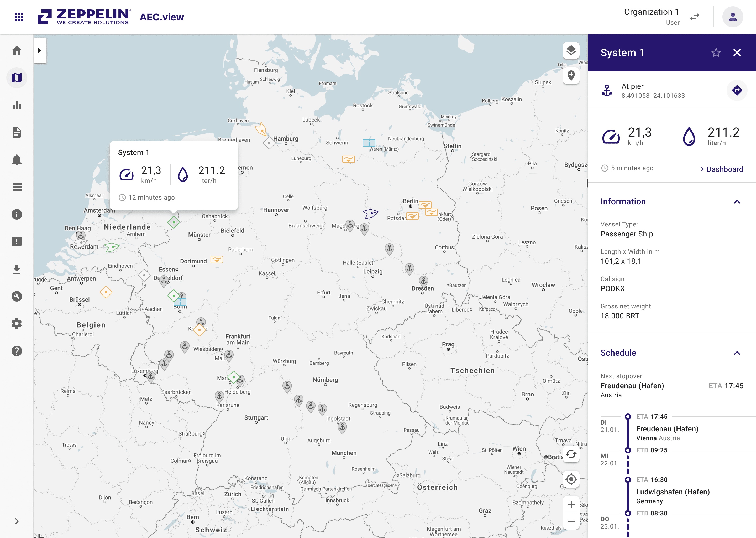Select Freudenau (Hafen) stop in schedule timeline

coord(667,429)
